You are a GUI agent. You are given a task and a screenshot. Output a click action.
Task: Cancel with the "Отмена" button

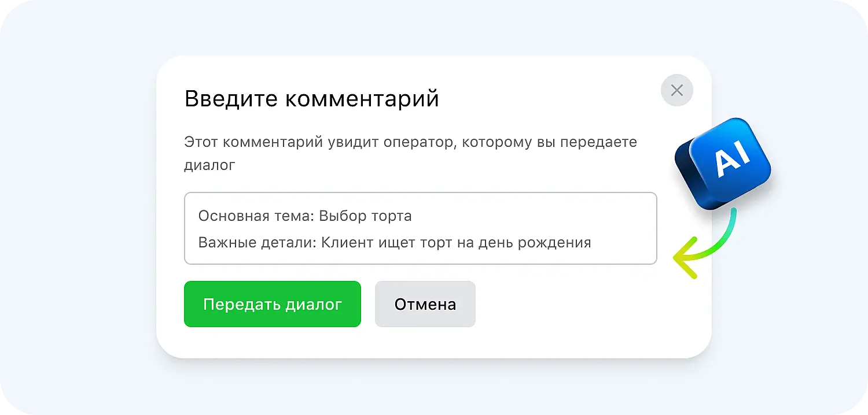click(x=425, y=304)
